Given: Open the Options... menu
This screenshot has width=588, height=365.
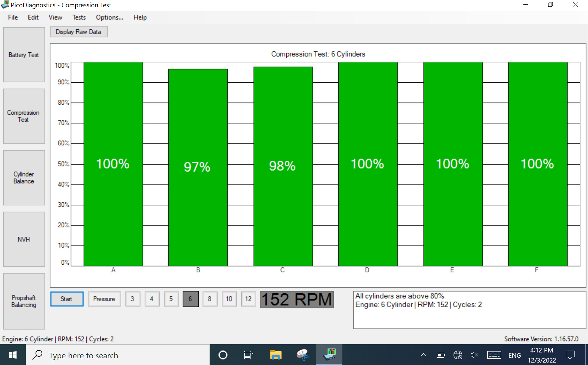Looking at the screenshot, I should pyautogui.click(x=110, y=17).
